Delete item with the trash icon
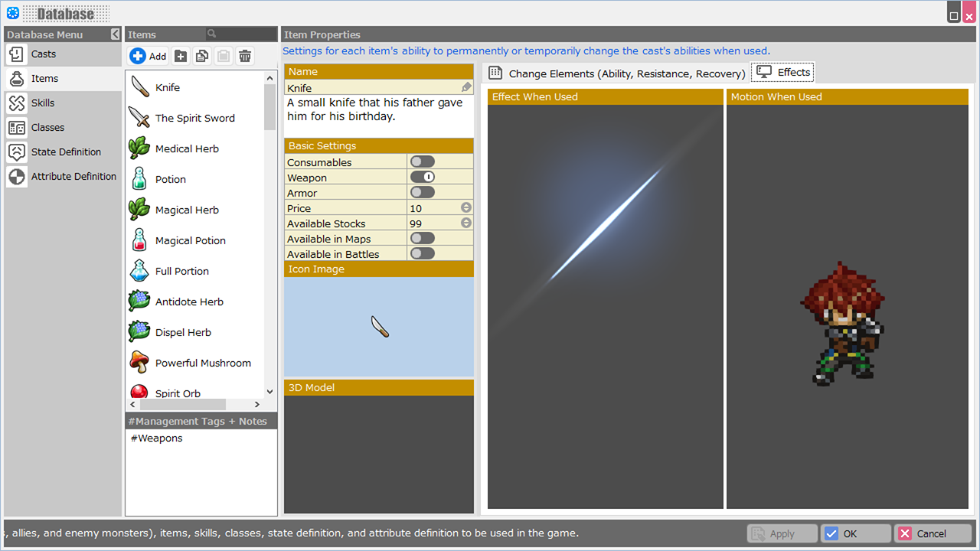Screen dimensions: 980x551 point(245,56)
